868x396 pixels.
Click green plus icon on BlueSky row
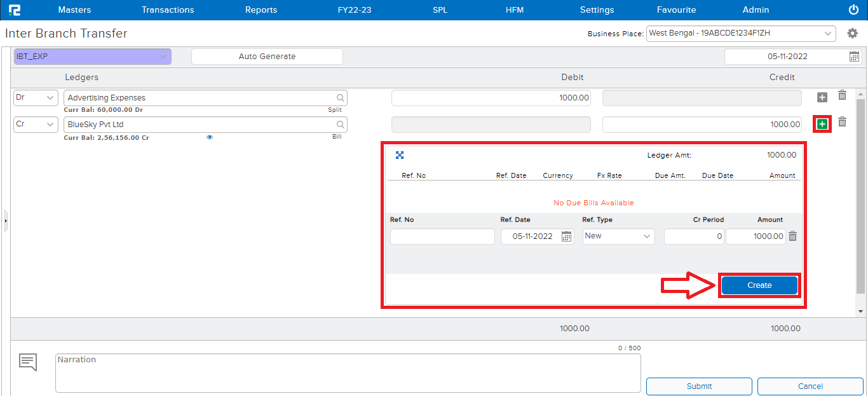pos(822,124)
